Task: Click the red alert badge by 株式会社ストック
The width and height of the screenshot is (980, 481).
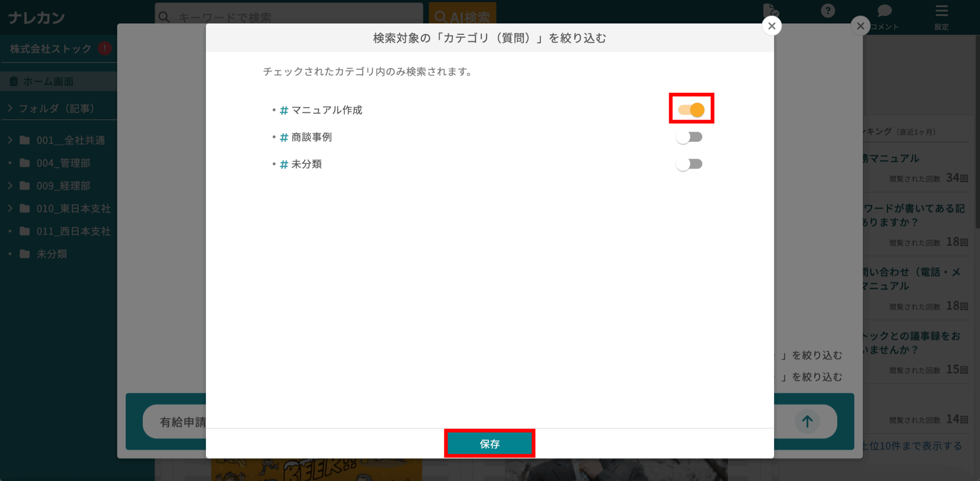Action: (105, 49)
